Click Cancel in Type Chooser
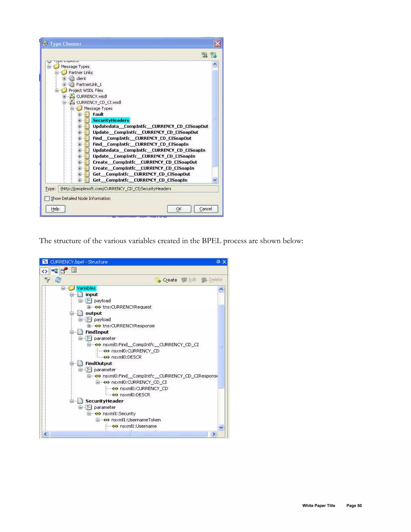Screen dimensions: 411x532 (206, 209)
